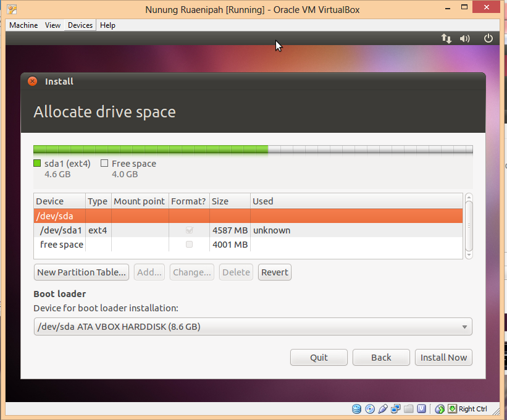Select the /dev/sda row

tap(248, 216)
